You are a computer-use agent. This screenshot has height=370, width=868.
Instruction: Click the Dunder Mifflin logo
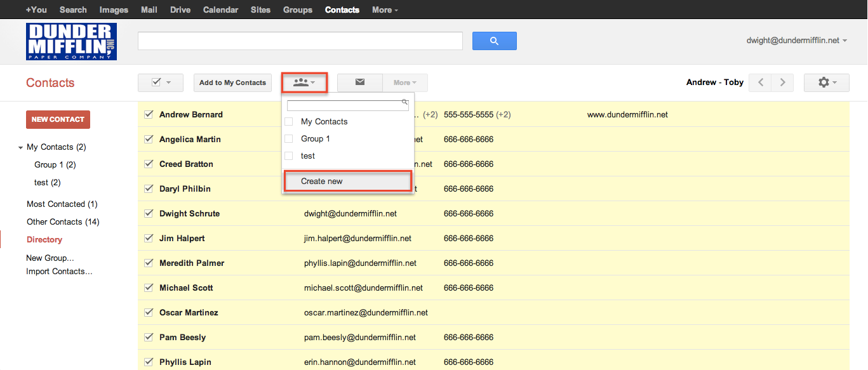pyautogui.click(x=71, y=41)
